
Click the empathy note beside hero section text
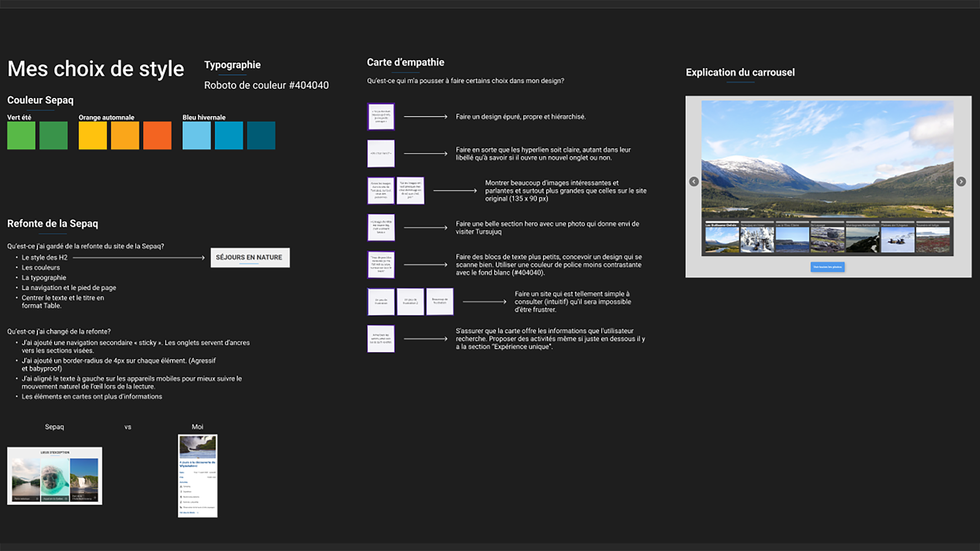coord(381,228)
